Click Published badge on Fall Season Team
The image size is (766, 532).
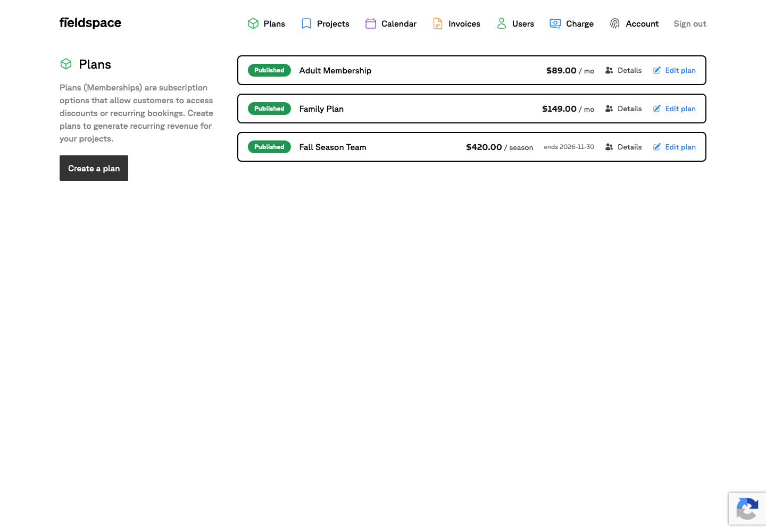tap(269, 147)
